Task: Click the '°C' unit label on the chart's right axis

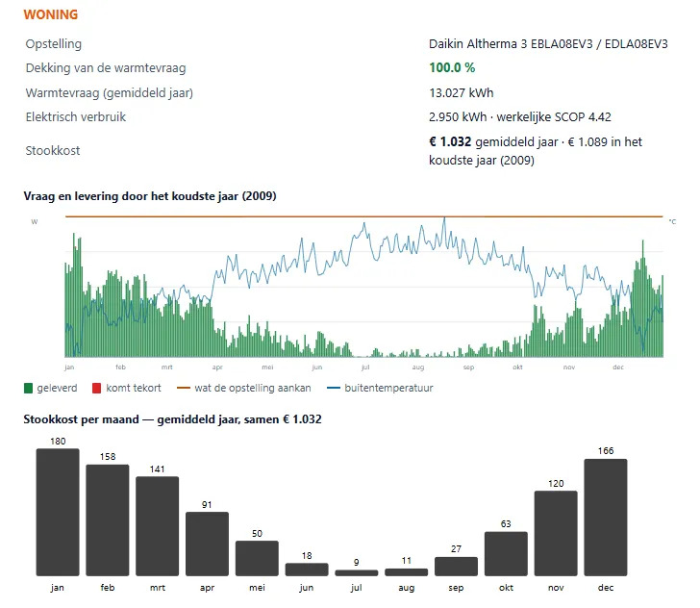Action: (x=672, y=221)
